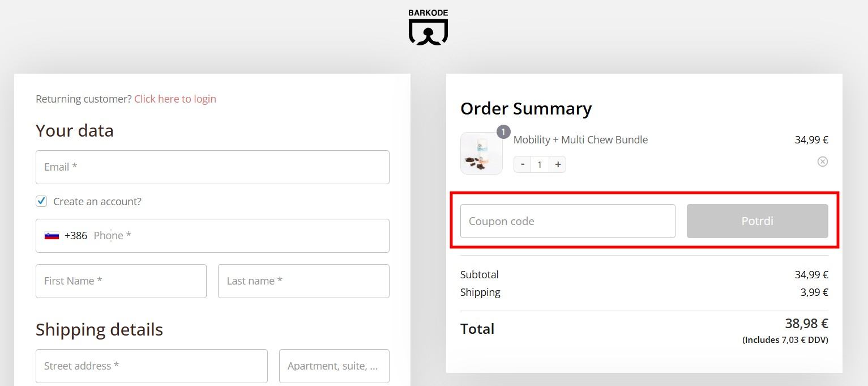Toggle the Create an account checkbox

point(41,201)
